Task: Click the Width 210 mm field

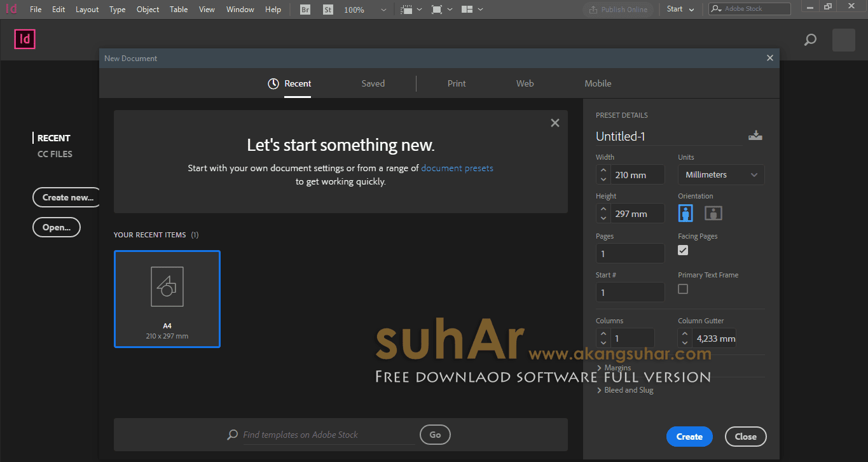Action: [x=638, y=174]
